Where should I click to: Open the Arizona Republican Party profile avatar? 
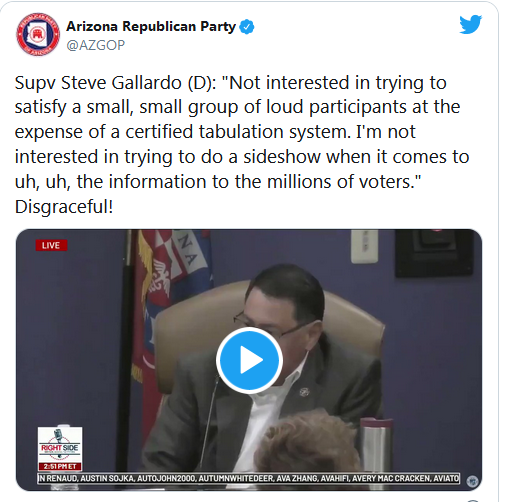pos(38,34)
